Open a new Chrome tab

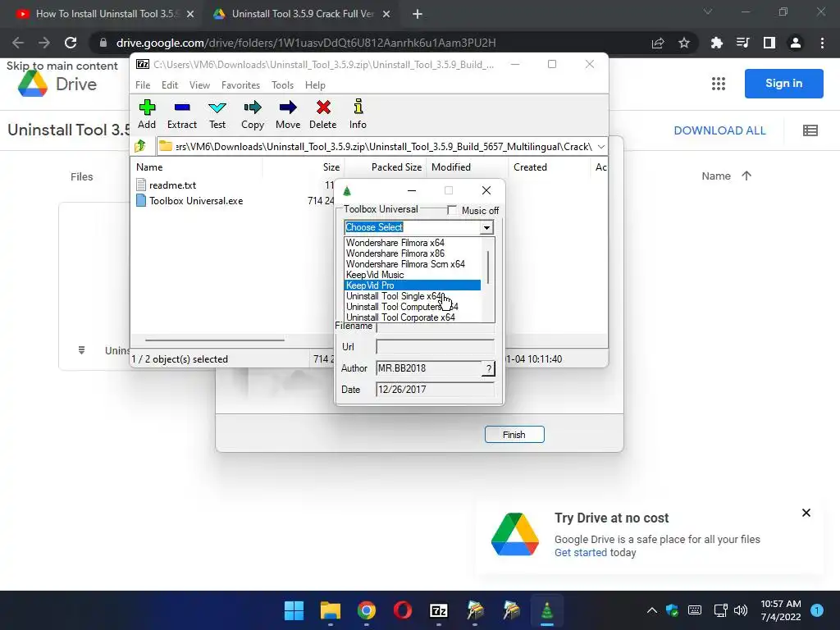point(418,14)
